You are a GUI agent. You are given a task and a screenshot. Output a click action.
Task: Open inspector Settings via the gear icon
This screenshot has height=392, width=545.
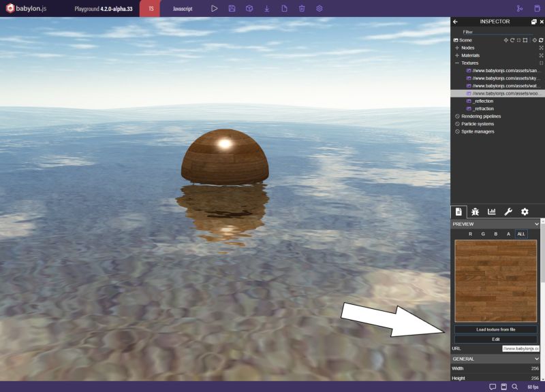click(x=525, y=212)
